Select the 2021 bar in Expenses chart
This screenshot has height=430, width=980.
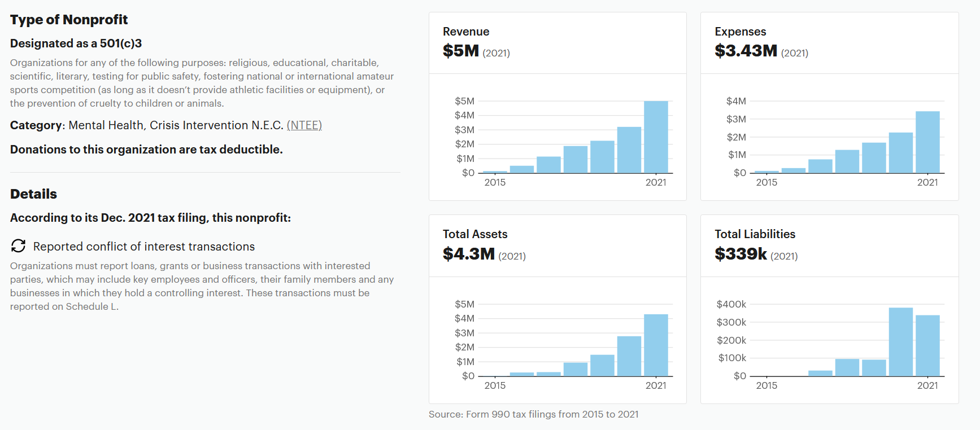click(x=927, y=142)
